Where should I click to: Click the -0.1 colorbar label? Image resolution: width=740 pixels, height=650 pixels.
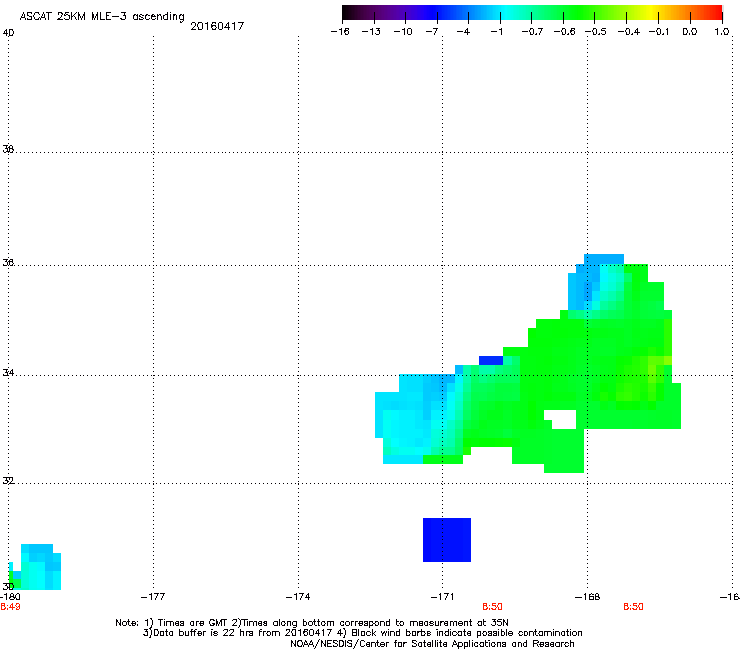(659, 32)
